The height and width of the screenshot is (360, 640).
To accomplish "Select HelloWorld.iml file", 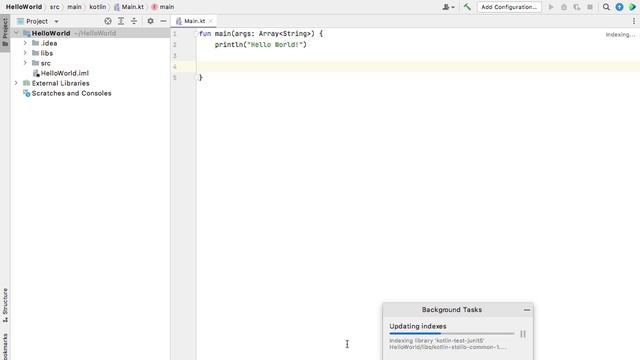I will coord(61,73).
